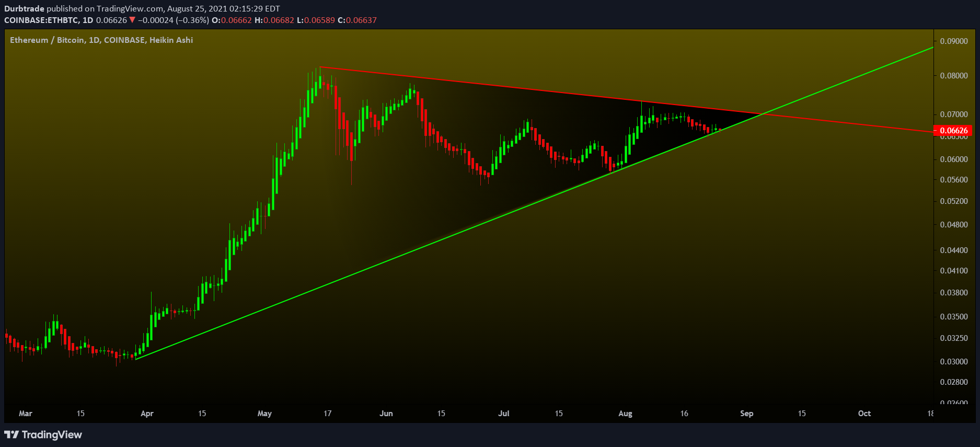
Task: Click the 0.05200 price axis label
Action: 954,201
